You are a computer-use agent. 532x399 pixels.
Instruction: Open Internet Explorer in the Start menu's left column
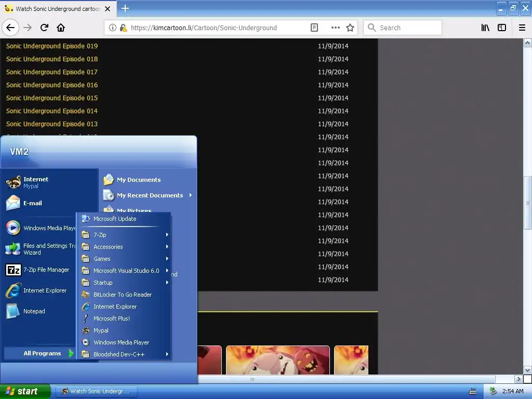point(40,290)
